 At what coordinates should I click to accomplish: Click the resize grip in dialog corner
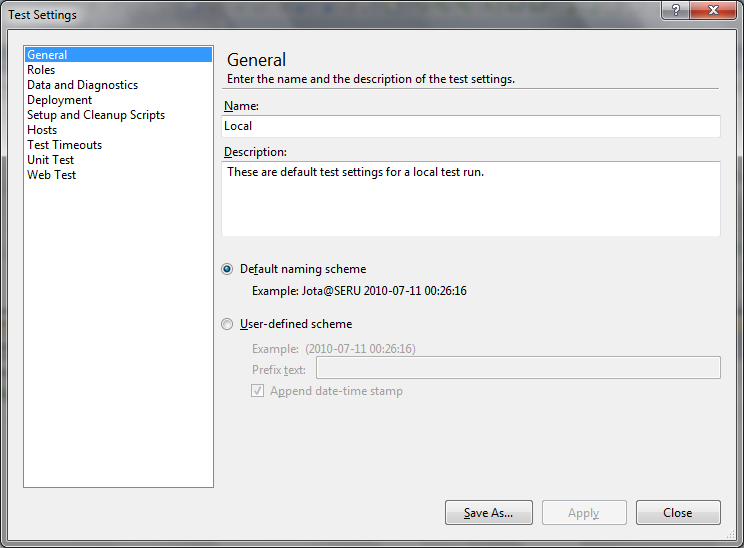coord(730,534)
